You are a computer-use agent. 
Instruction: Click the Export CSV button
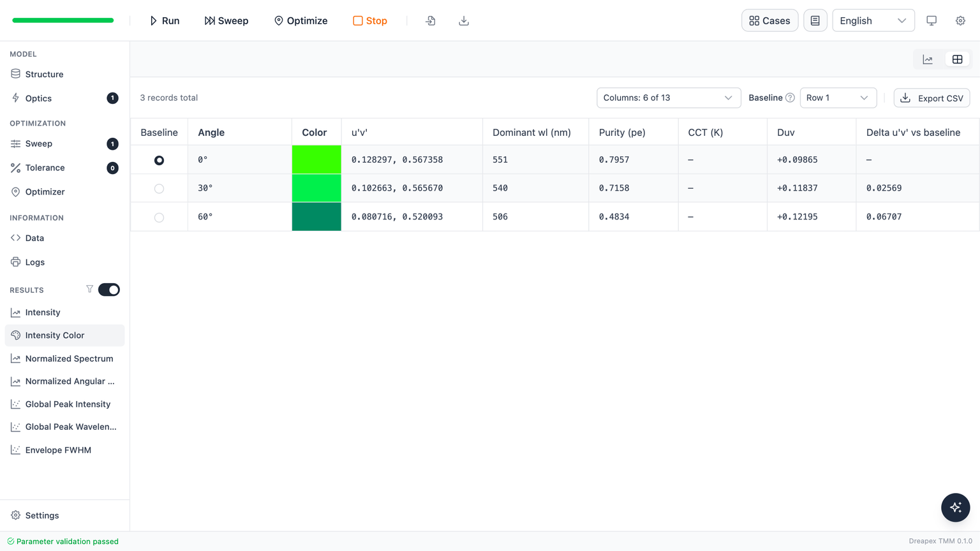click(932, 98)
